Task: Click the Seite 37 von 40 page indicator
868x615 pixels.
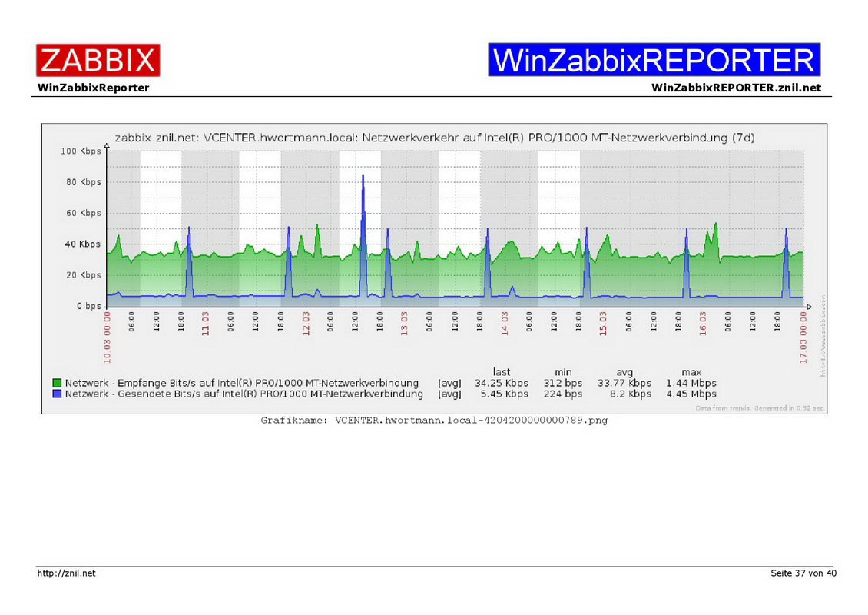Action: point(803,573)
